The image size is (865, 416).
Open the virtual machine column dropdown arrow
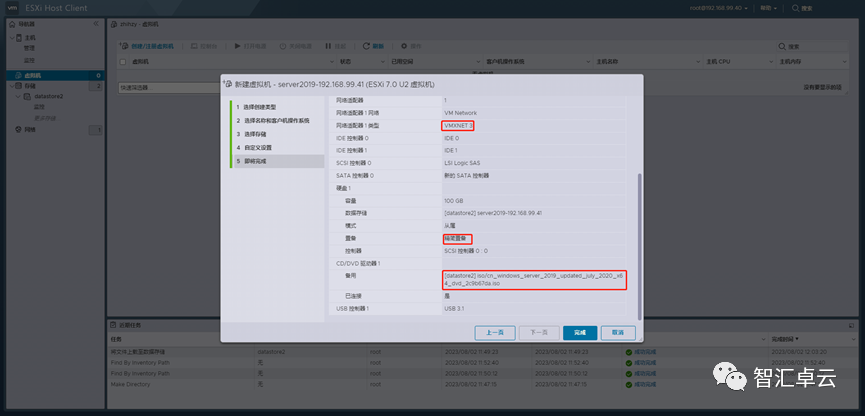[x=332, y=62]
